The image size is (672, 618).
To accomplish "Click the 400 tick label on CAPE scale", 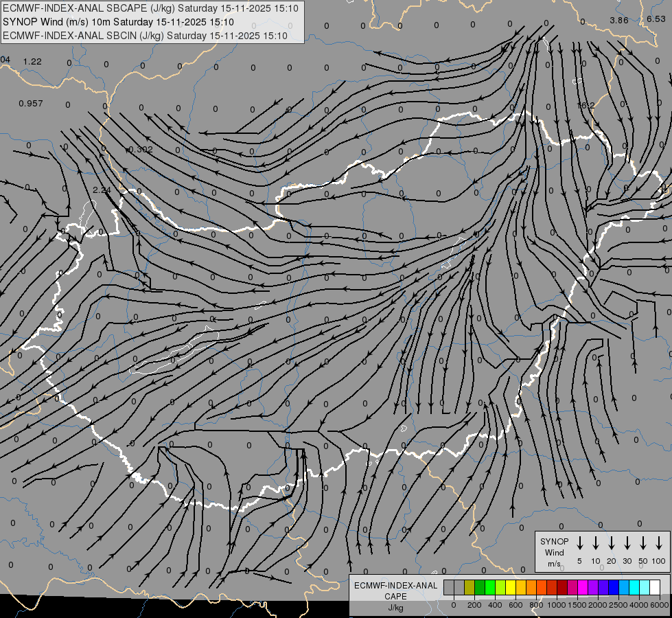I will 495,605.
